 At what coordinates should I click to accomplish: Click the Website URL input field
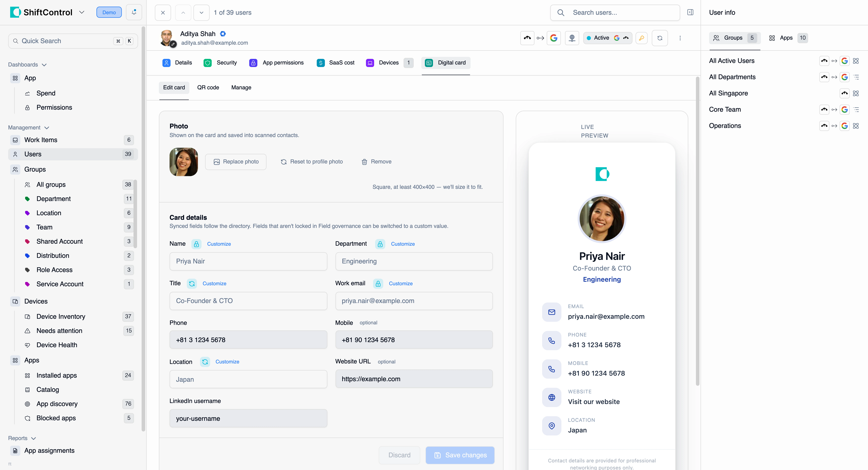[414, 379]
